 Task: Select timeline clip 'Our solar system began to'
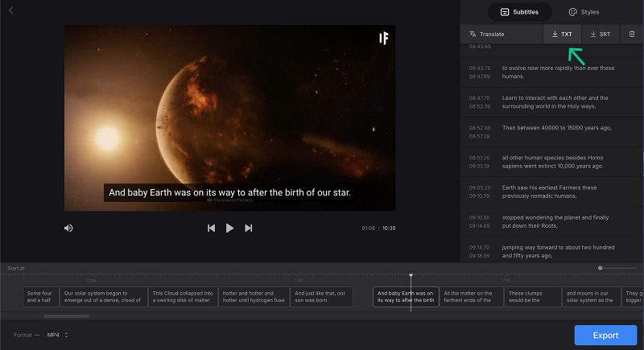[104, 297]
